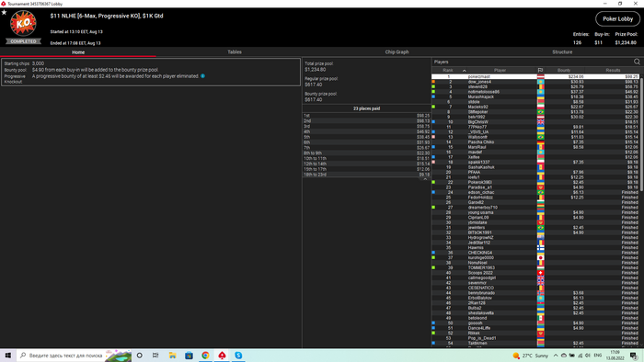Select rank 1 player row
The width and height of the screenshot is (644, 362).
(x=535, y=76)
